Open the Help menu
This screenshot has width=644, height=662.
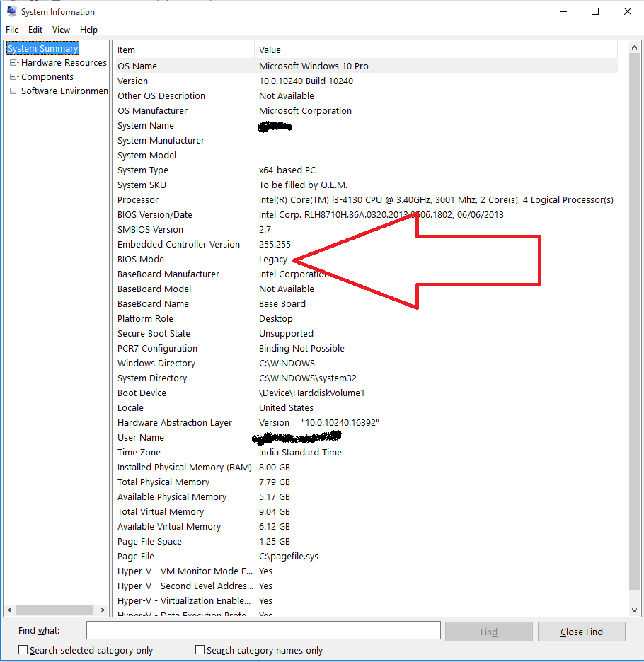88,30
